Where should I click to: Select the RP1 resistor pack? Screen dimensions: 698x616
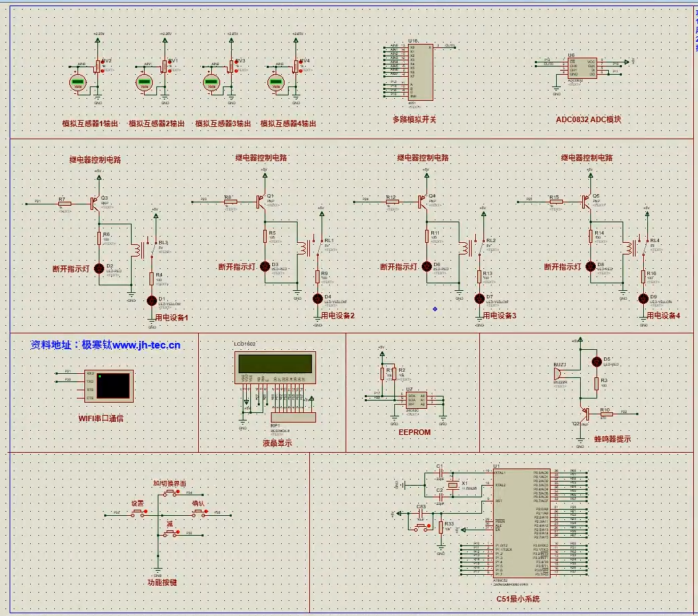(293, 417)
